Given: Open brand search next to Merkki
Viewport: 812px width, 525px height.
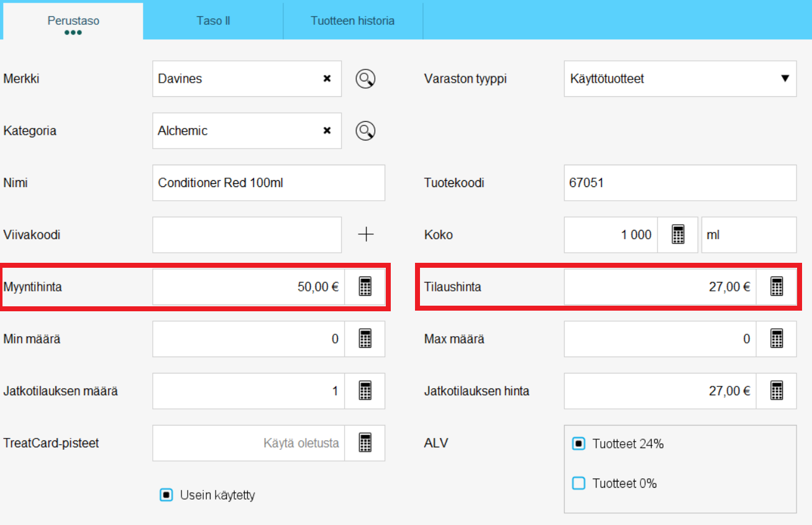Looking at the screenshot, I should [366, 79].
